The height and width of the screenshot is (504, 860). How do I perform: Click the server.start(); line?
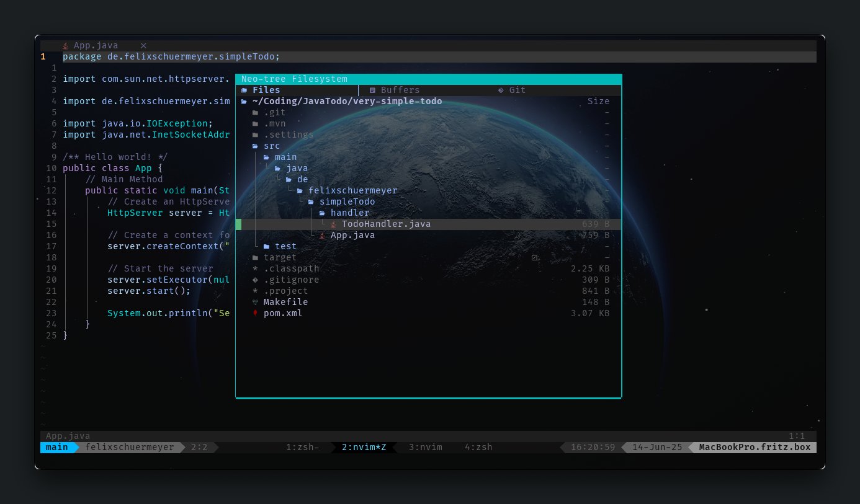[x=149, y=291]
